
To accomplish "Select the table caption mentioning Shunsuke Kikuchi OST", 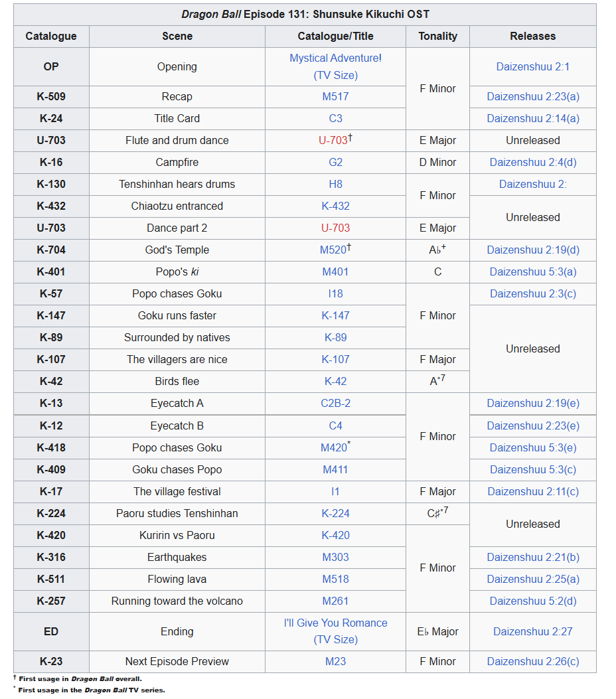I will coord(305,14).
